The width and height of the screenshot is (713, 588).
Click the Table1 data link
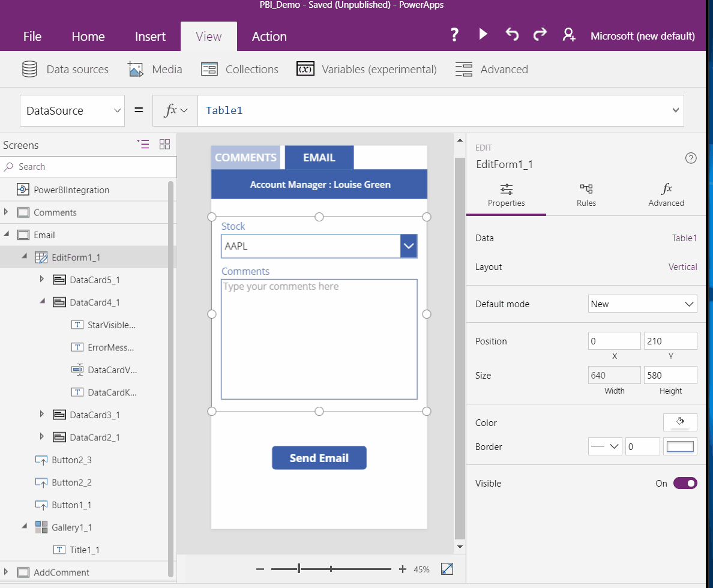[684, 238]
